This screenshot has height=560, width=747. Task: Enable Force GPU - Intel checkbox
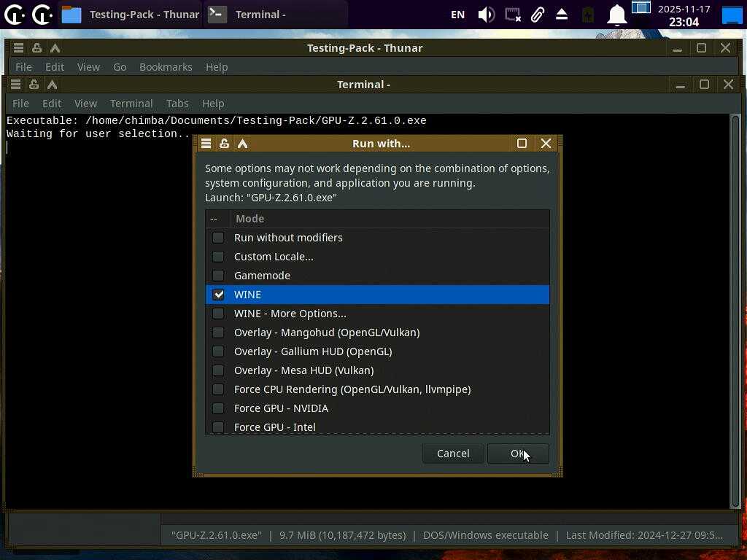click(x=218, y=427)
